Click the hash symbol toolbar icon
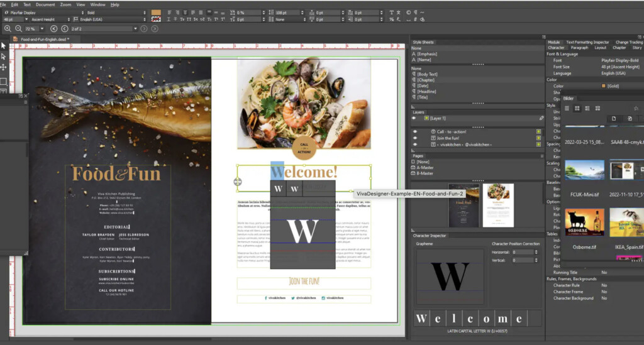 pos(415,19)
